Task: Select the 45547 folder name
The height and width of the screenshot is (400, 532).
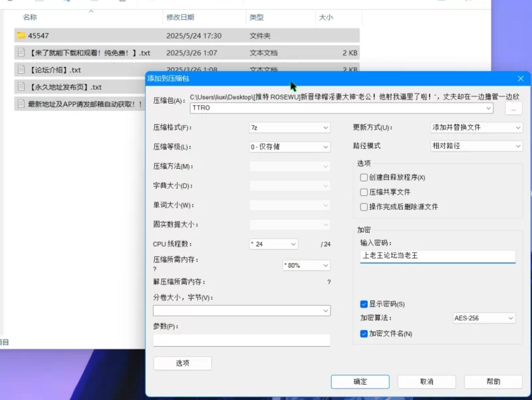Action: click(x=39, y=36)
